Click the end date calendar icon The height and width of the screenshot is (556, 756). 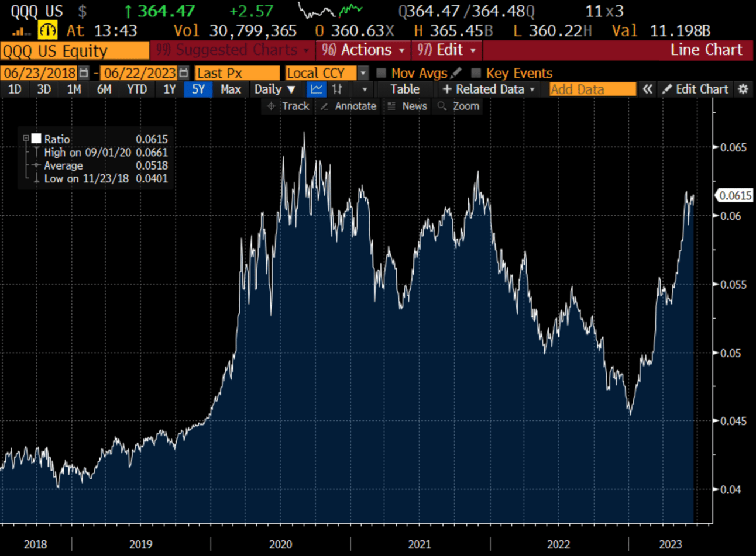184,73
